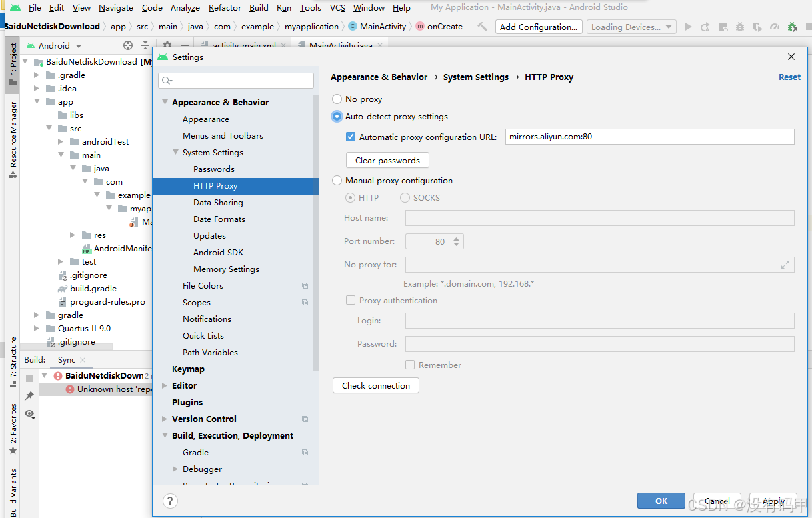Select Auto-detect proxy settings radio button
The image size is (812, 518).
tap(337, 116)
